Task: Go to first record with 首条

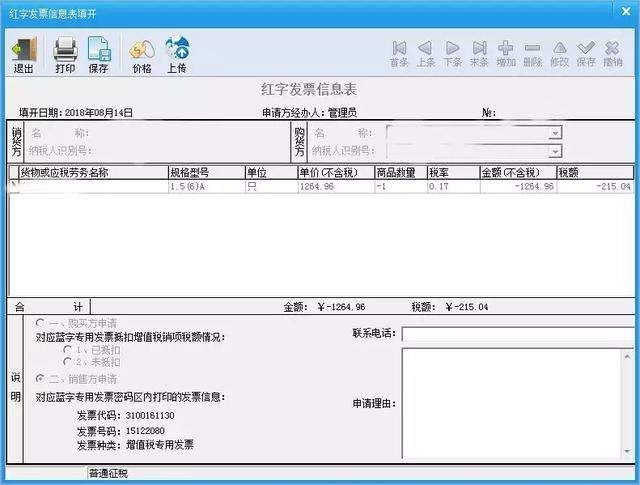Action: tap(399, 54)
